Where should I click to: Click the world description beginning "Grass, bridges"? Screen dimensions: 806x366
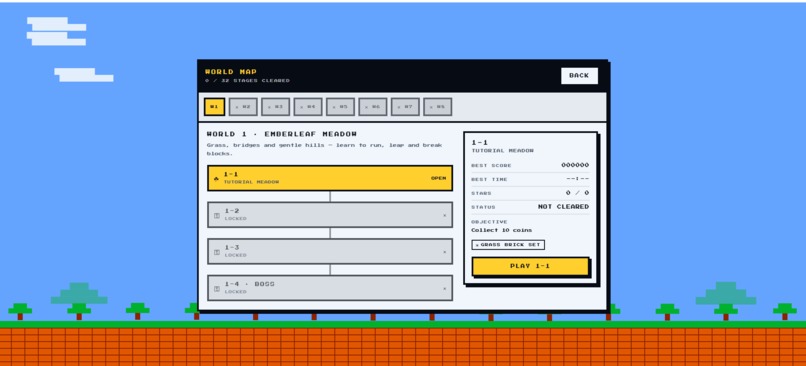tap(324, 149)
